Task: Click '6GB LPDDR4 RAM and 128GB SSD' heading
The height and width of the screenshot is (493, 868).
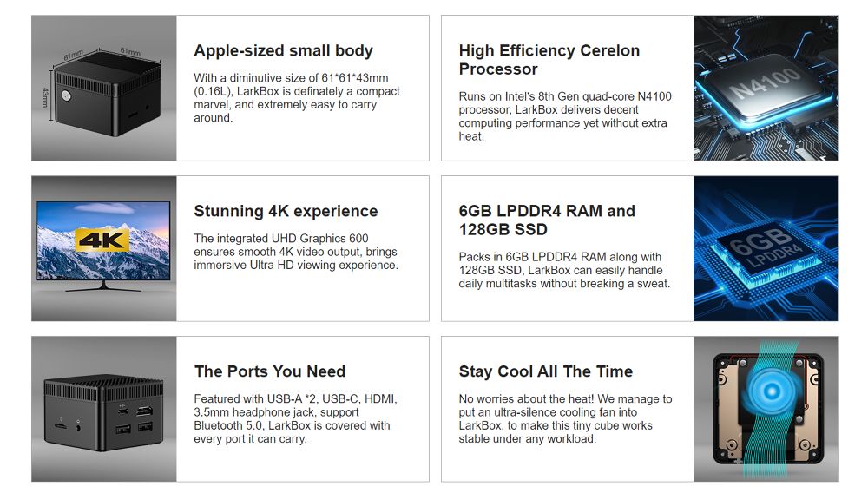Action: [547, 220]
